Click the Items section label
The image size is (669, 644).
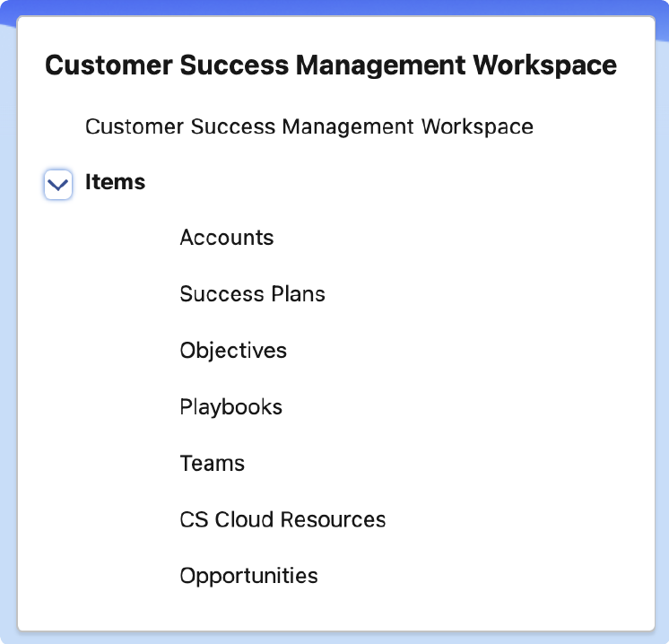(115, 182)
